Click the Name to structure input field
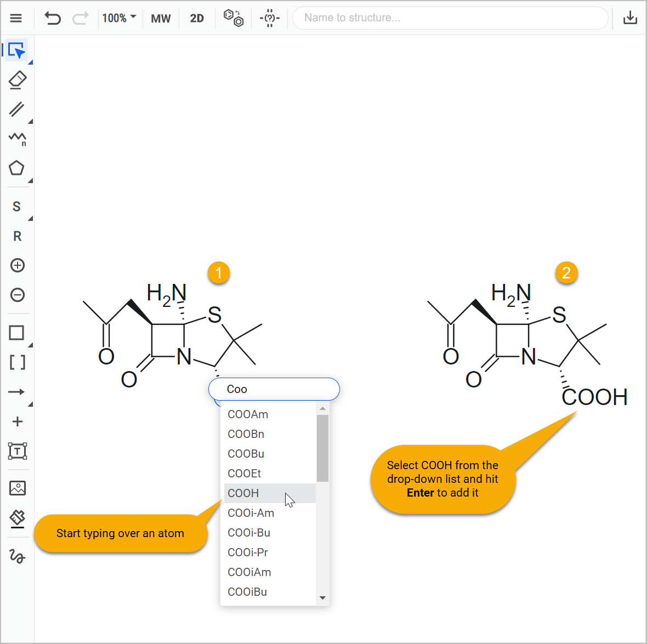Viewport: 647px width, 644px height. pyautogui.click(x=450, y=18)
